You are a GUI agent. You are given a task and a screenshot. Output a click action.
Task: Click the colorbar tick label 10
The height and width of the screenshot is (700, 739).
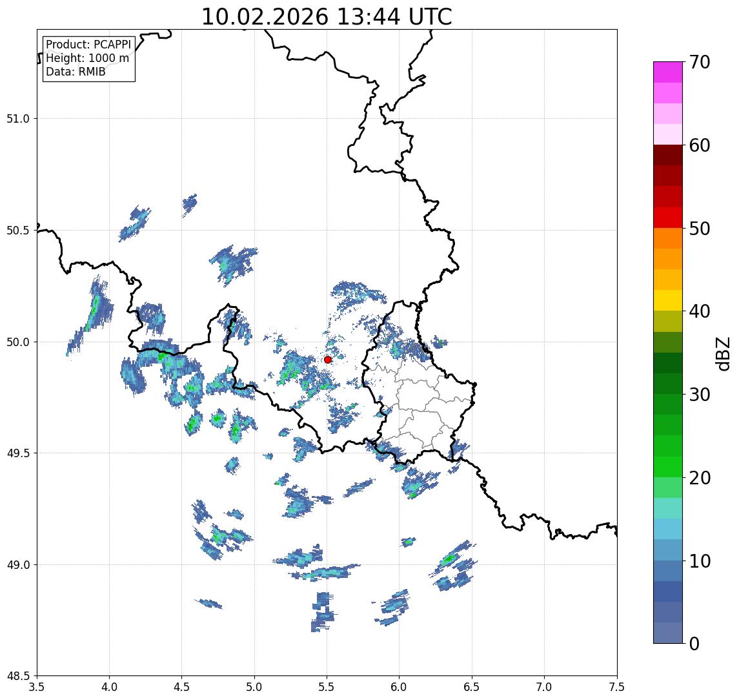699,561
